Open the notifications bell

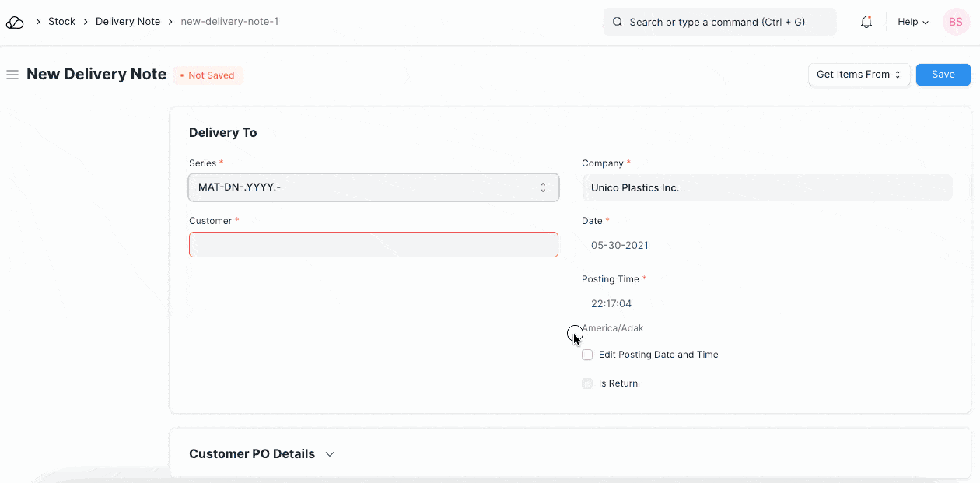(866, 23)
